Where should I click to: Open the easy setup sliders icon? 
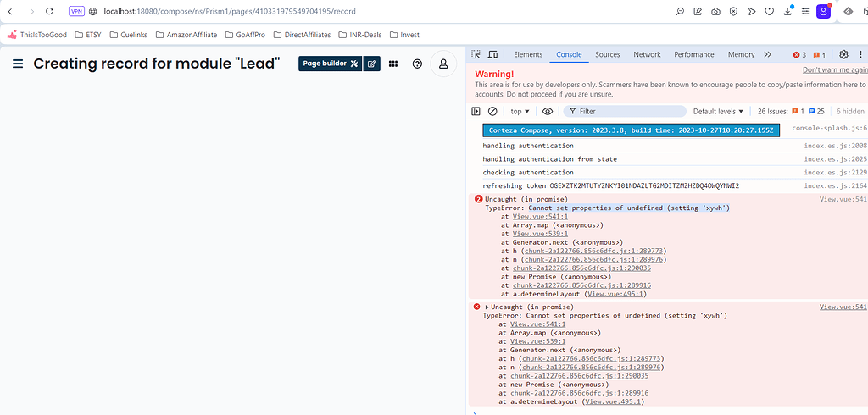coord(805,11)
